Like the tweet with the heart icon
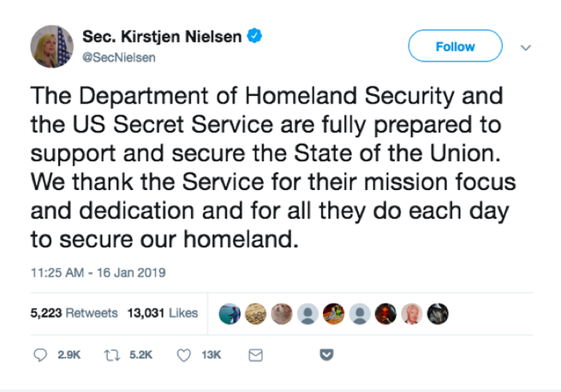The height and width of the screenshot is (392, 561). [184, 355]
